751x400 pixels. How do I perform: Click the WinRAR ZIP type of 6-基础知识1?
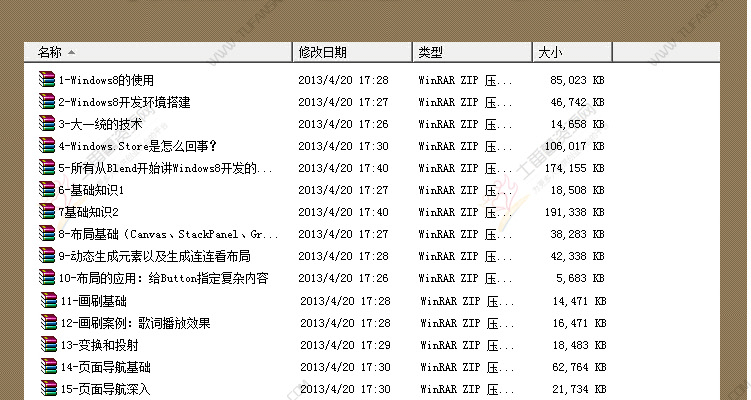466,190
